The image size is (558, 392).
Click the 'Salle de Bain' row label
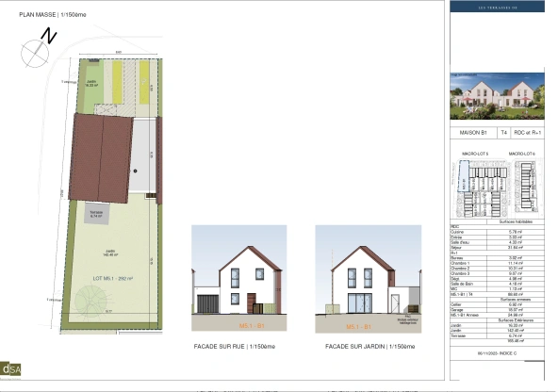462,285
